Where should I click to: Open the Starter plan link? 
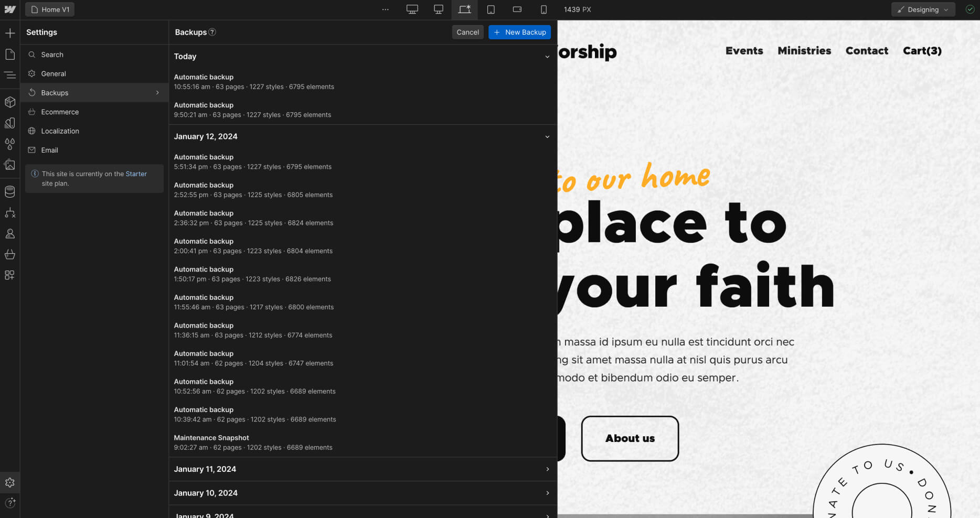click(x=136, y=174)
